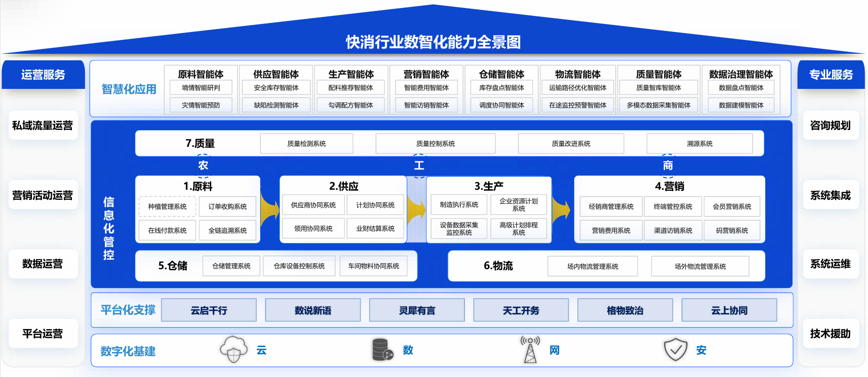This screenshot has width=868, height=377.
Task: Click 企业资源计划系统 box
Action: [519, 205]
